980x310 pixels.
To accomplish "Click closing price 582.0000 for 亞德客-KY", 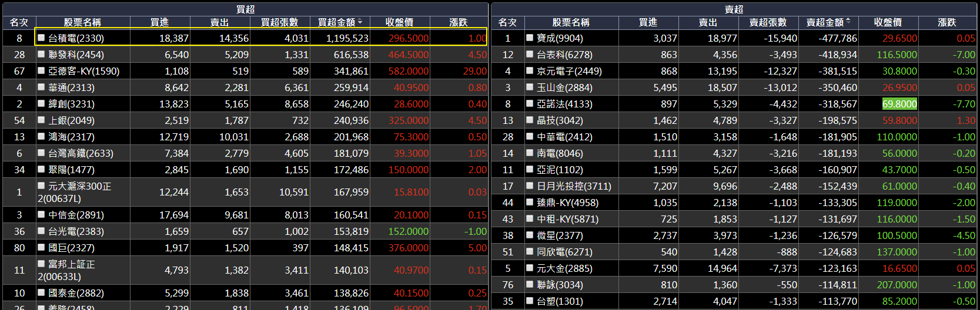I will [409, 71].
